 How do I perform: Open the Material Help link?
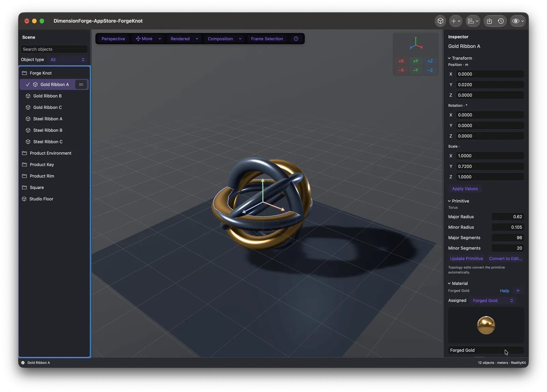click(504, 291)
